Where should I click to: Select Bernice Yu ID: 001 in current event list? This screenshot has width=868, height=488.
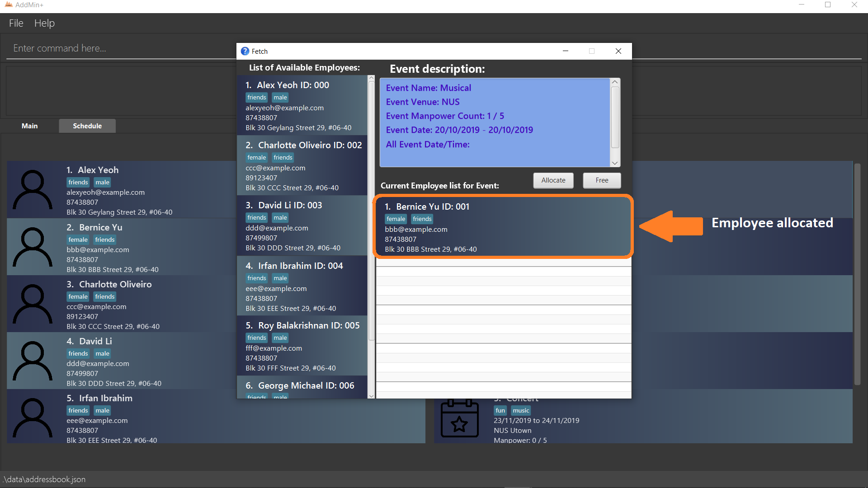click(x=503, y=227)
